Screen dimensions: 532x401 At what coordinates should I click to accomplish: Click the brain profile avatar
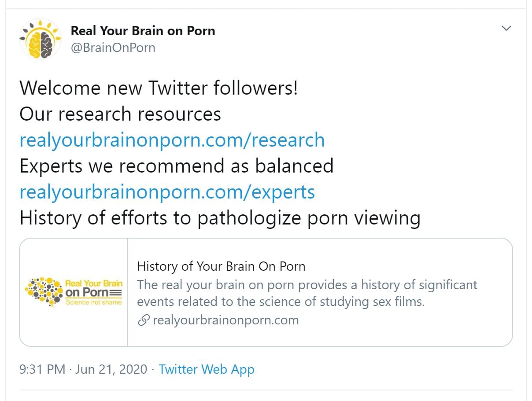(x=41, y=38)
